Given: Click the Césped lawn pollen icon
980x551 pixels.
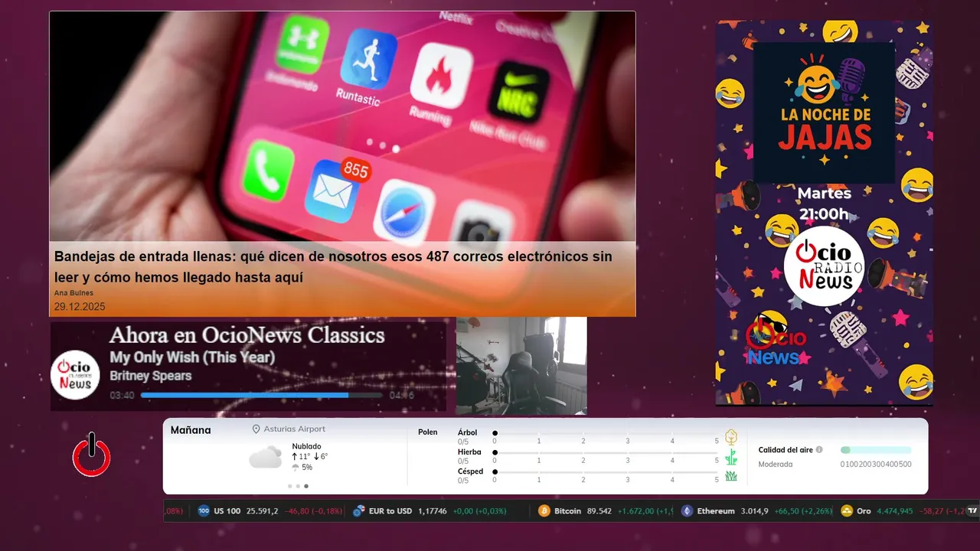Looking at the screenshot, I should pos(731,476).
